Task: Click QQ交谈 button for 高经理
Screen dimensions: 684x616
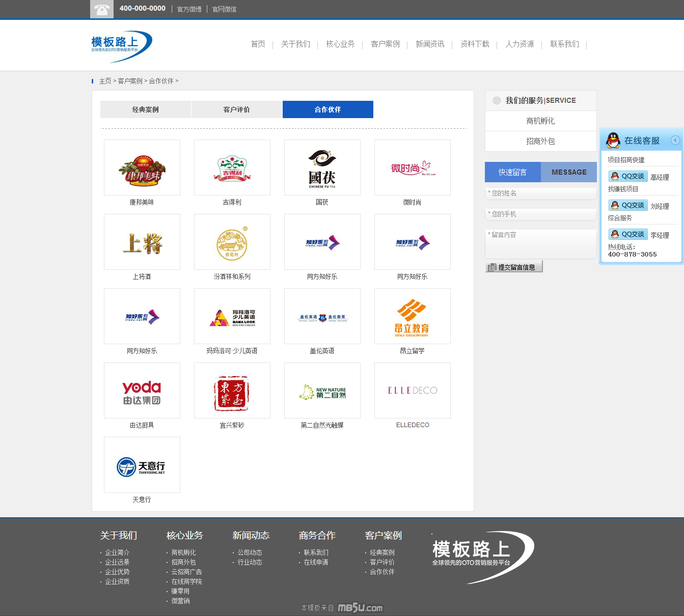Action: pyautogui.click(x=628, y=176)
